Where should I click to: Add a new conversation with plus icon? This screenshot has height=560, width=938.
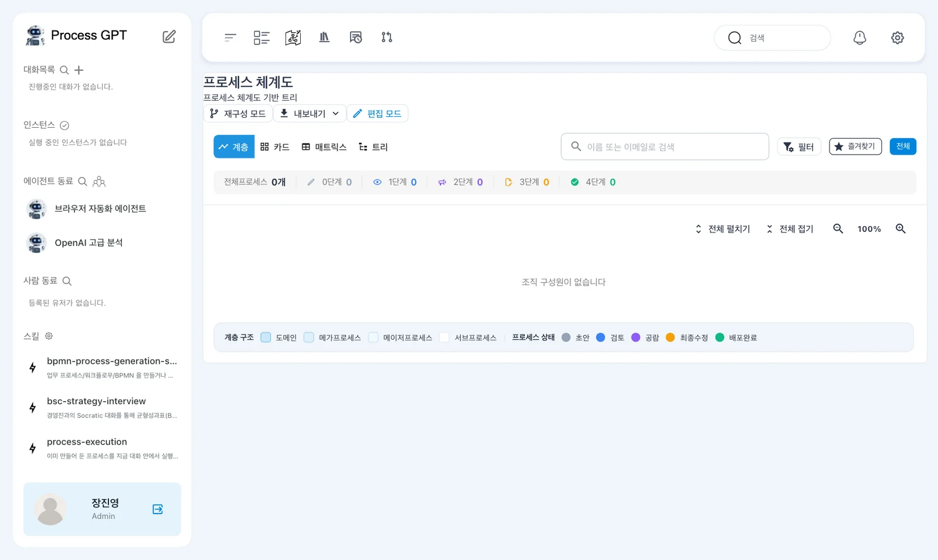click(79, 70)
